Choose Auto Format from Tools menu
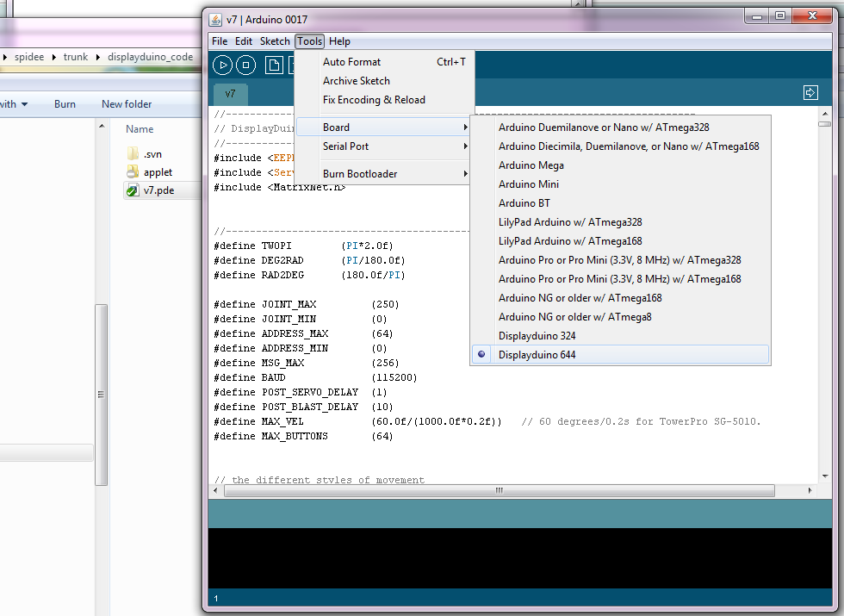Viewport: 844px width, 616px height. [x=351, y=62]
